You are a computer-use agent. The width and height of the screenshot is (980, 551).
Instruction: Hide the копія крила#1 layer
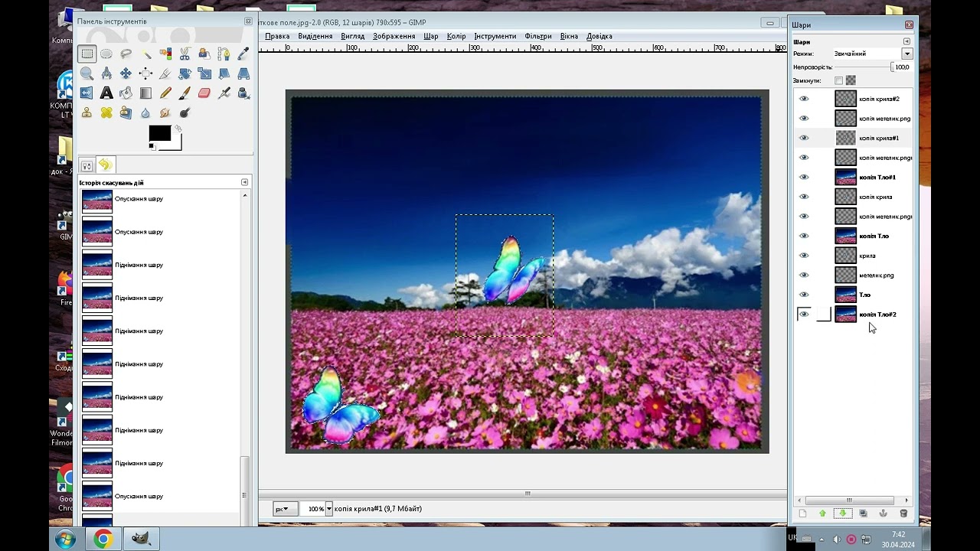[804, 138]
